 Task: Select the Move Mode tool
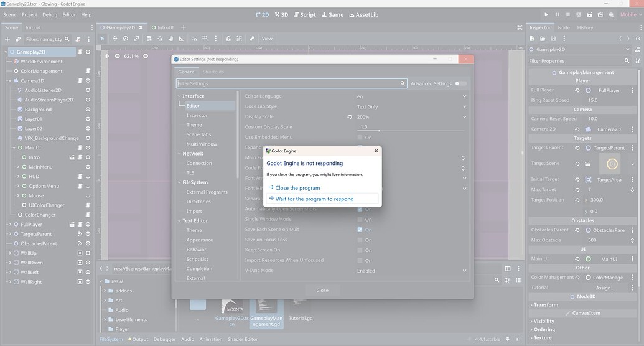point(114,39)
